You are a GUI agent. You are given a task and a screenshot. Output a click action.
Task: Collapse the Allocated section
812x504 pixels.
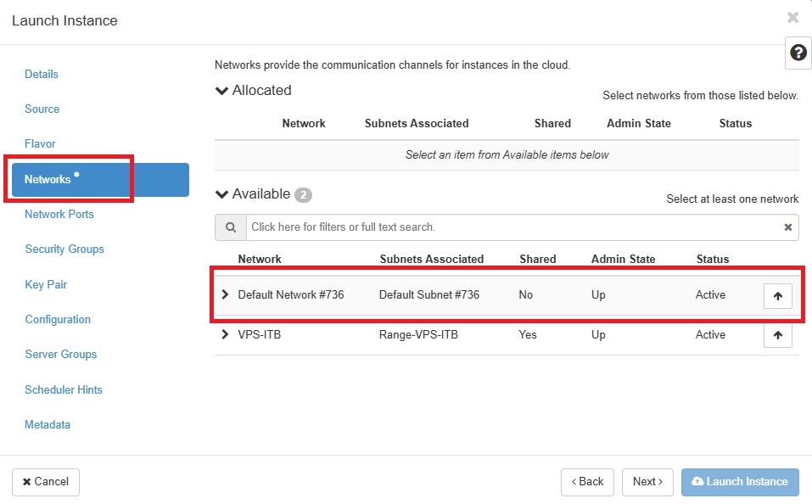pos(221,91)
